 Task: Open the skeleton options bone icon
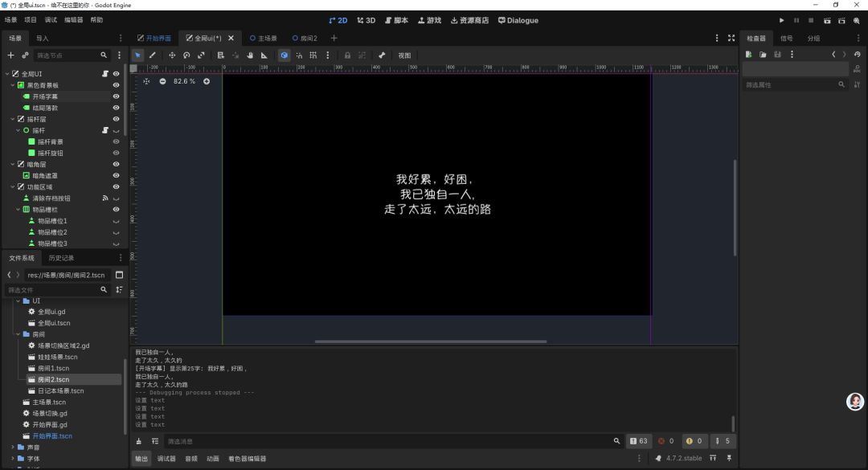point(382,55)
